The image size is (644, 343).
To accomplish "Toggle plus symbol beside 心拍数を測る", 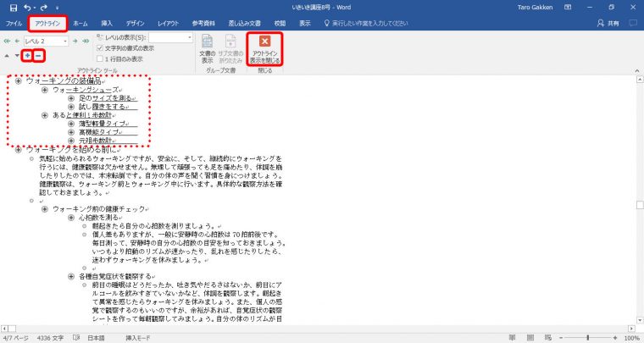I will pyautogui.click(x=71, y=218).
